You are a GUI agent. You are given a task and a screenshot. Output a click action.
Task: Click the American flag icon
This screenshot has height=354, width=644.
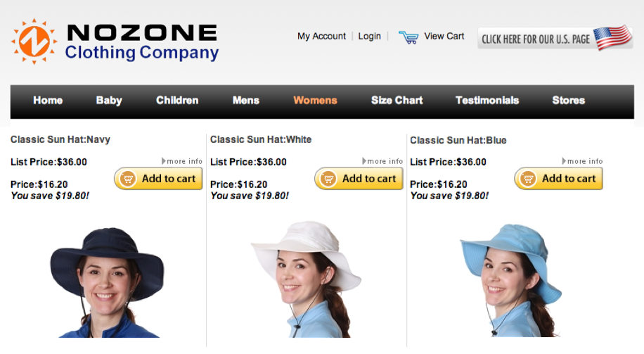point(612,37)
